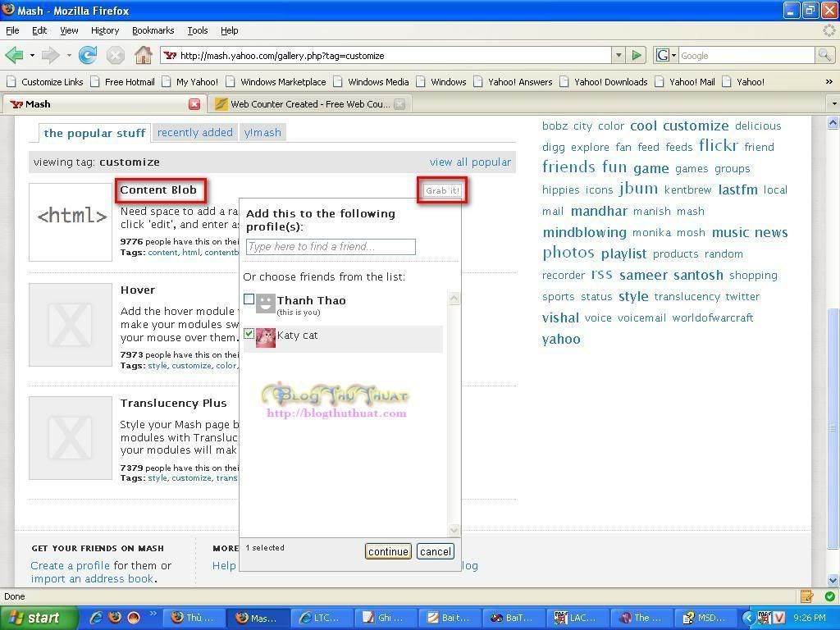Image resolution: width=840 pixels, height=630 pixels.
Task: Check the Thanh Thao checkbox
Action: pyautogui.click(x=249, y=299)
